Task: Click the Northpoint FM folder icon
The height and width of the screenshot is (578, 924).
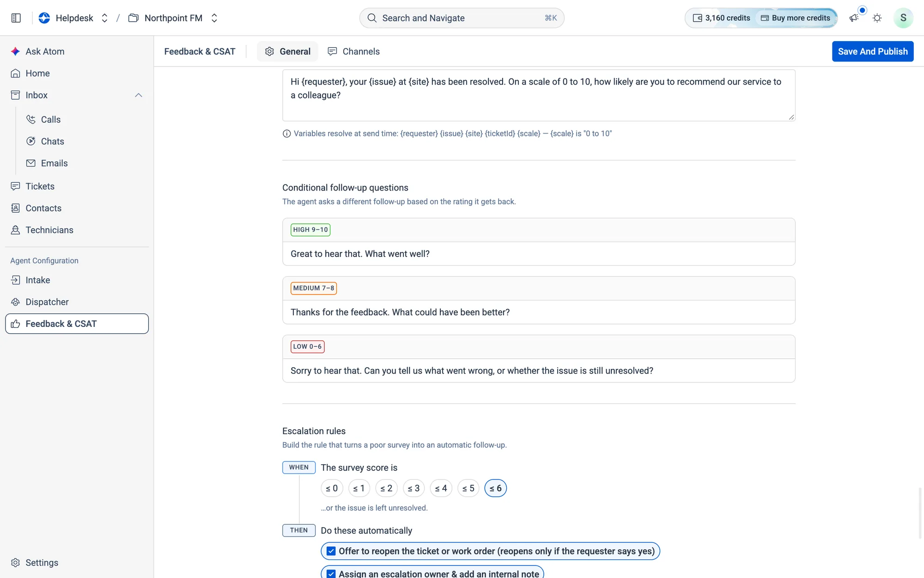Action: coord(134,18)
